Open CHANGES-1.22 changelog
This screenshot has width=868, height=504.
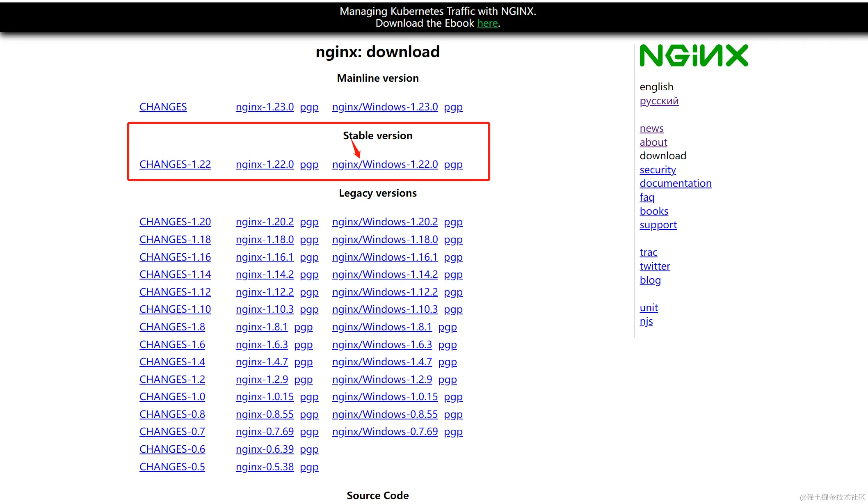pyautogui.click(x=175, y=165)
